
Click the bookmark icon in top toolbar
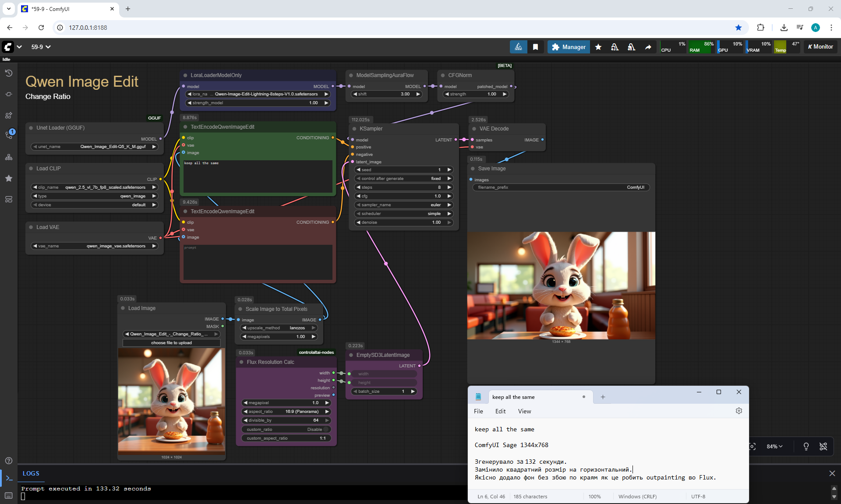coord(535,47)
